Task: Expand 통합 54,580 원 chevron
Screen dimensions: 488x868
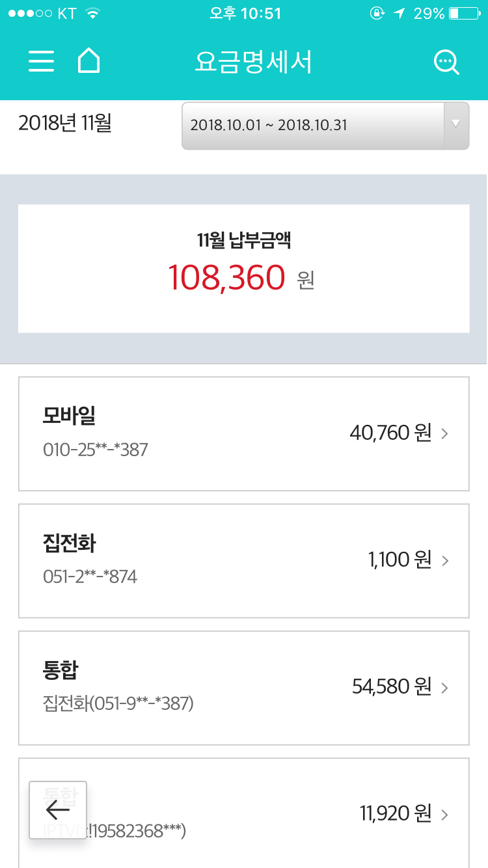Action: click(x=445, y=687)
